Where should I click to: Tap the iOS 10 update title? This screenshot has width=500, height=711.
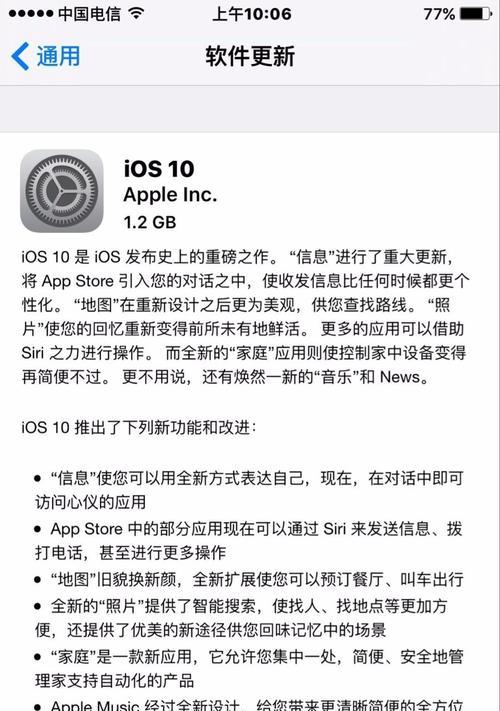(x=159, y=169)
